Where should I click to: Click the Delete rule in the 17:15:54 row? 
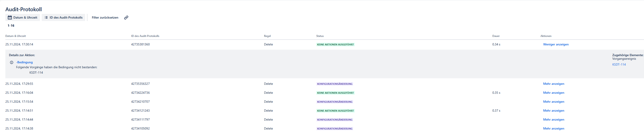coord(268,102)
